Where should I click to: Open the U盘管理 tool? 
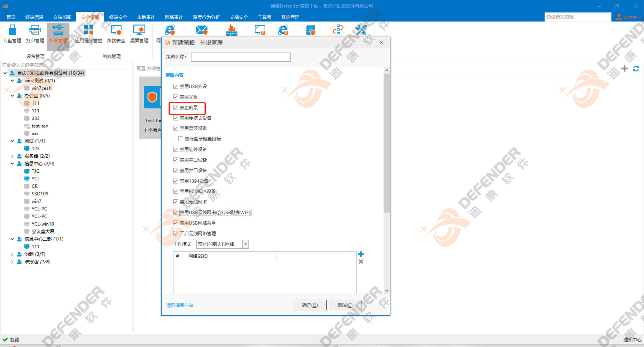coord(13,34)
